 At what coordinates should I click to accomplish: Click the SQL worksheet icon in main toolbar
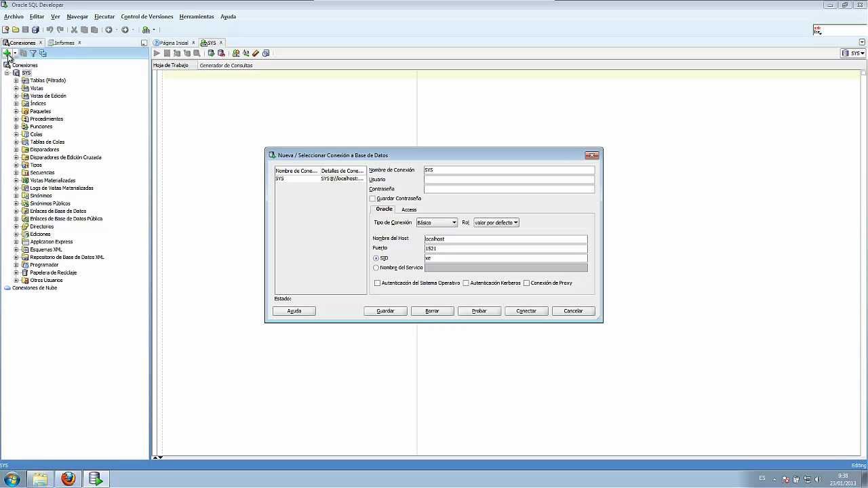tap(146, 30)
